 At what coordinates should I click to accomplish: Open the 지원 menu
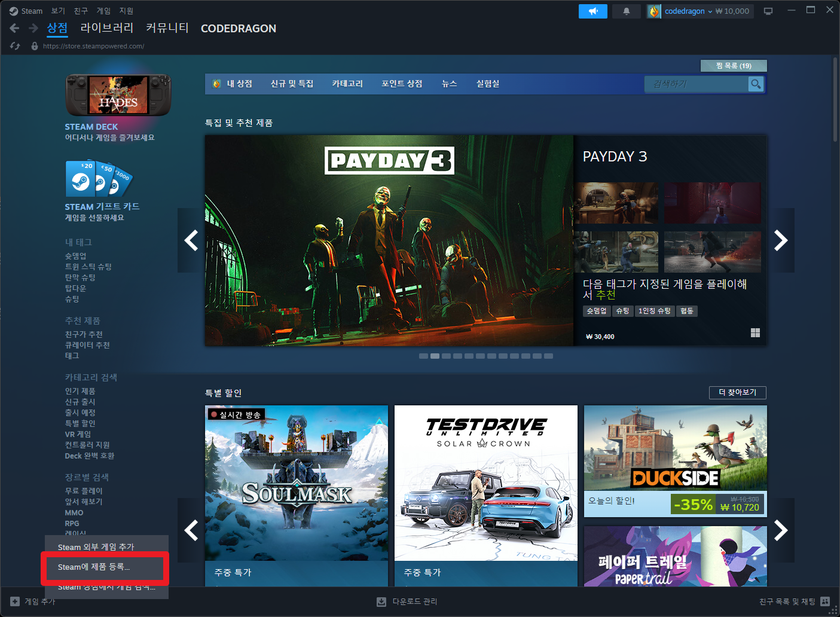(126, 11)
